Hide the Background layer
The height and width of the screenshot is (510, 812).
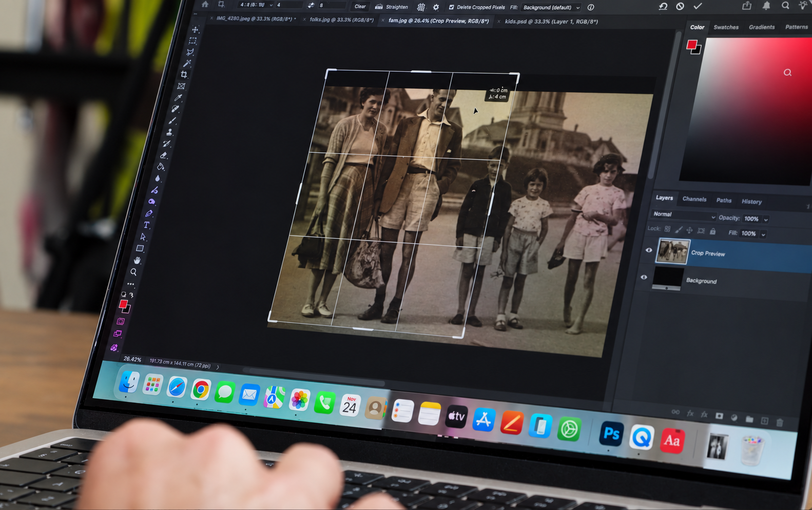644,277
